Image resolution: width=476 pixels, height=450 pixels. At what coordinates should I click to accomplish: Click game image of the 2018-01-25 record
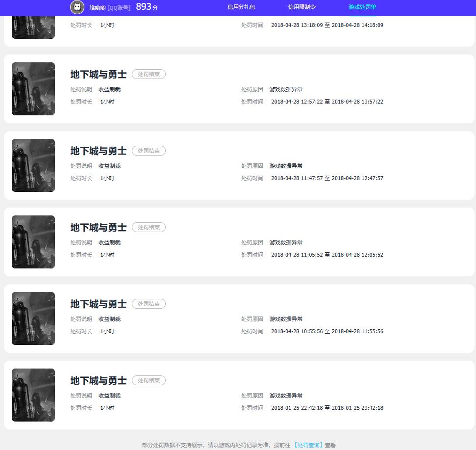(x=33, y=395)
